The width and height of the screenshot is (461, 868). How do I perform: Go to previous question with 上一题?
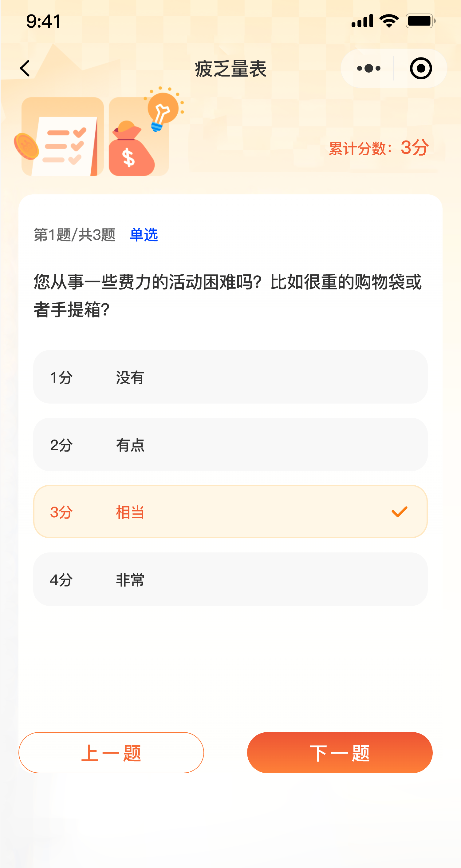tap(111, 752)
